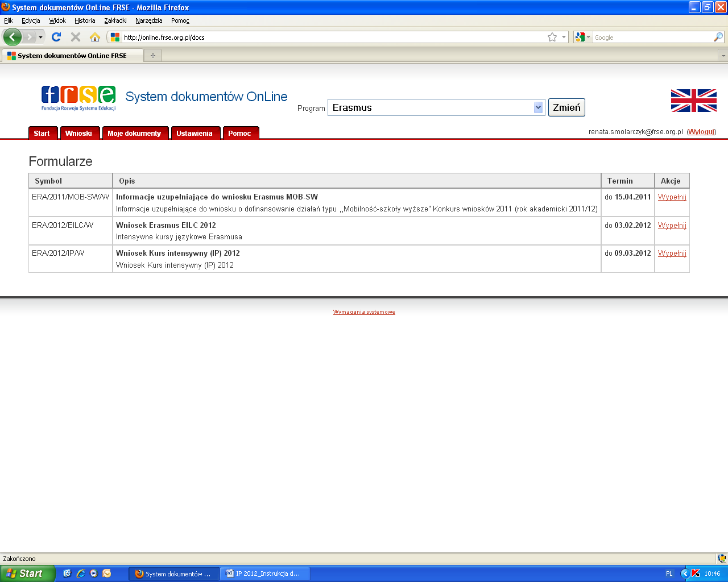Image resolution: width=728 pixels, height=582 pixels.
Task: Expand the Program dropdown showing Erasmus
Action: click(x=436, y=107)
